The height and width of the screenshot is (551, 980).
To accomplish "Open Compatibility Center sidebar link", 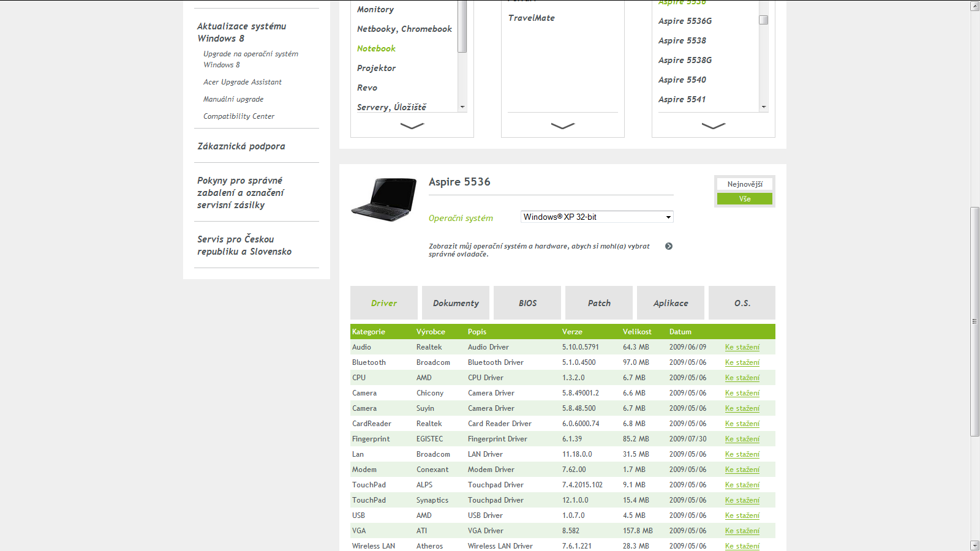I will click(239, 116).
